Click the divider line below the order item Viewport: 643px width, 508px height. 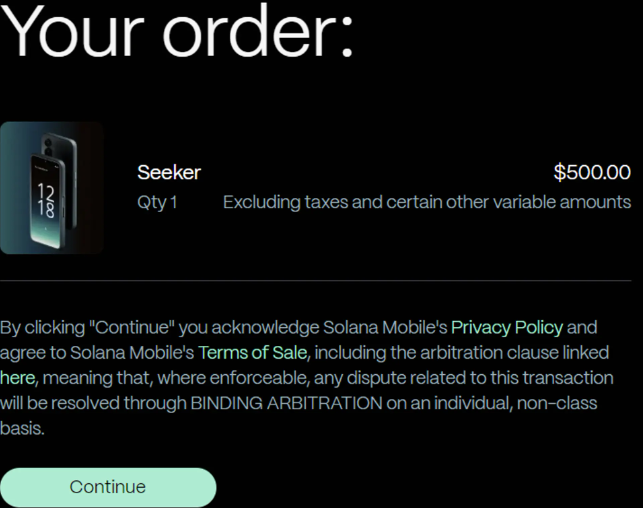tap(315, 281)
